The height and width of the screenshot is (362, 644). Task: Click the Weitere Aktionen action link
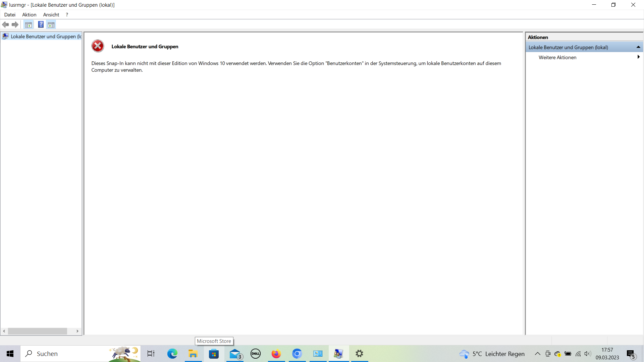click(x=557, y=57)
